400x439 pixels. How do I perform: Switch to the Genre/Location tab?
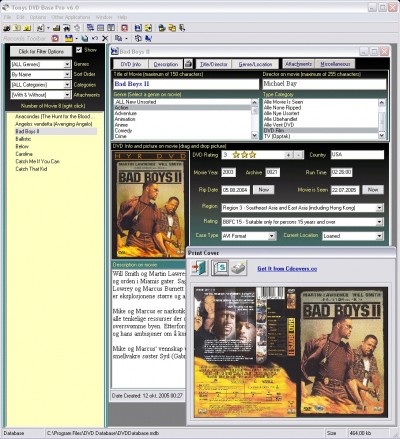(255, 64)
